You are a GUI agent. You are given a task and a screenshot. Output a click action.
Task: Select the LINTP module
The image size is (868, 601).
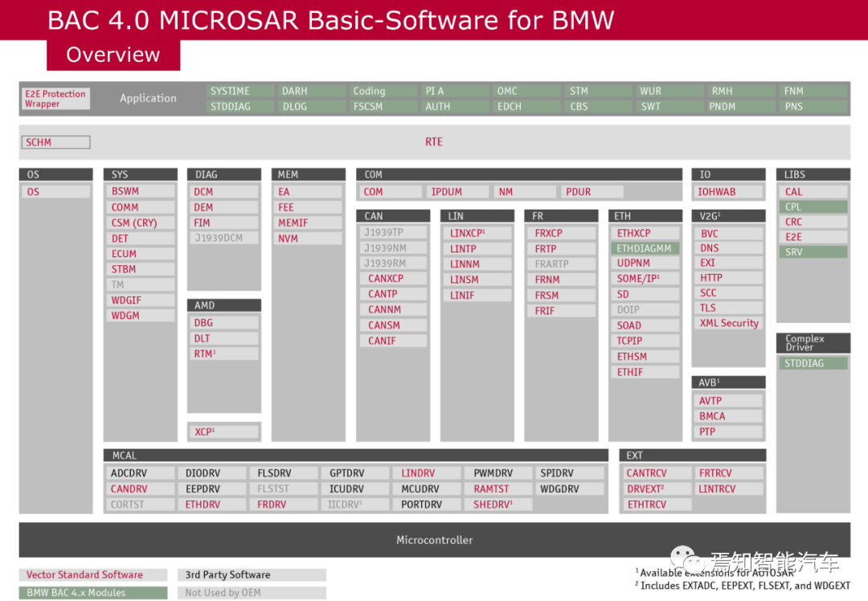pos(477,249)
